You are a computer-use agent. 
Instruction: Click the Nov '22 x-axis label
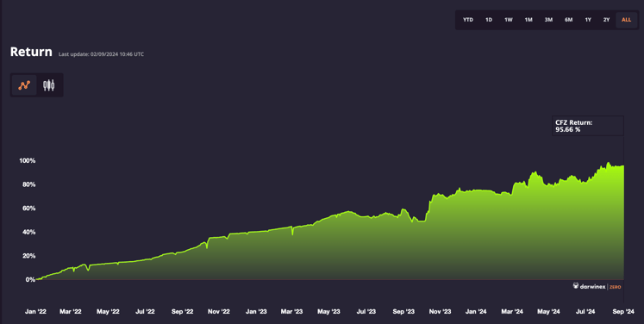(219, 312)
